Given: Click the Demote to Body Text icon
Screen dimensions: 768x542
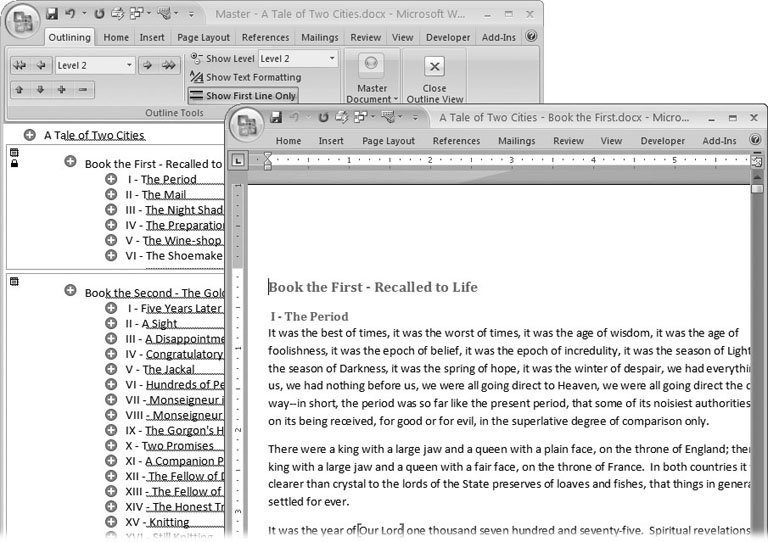Looking at the screenshot, I should tap(169, 66).
